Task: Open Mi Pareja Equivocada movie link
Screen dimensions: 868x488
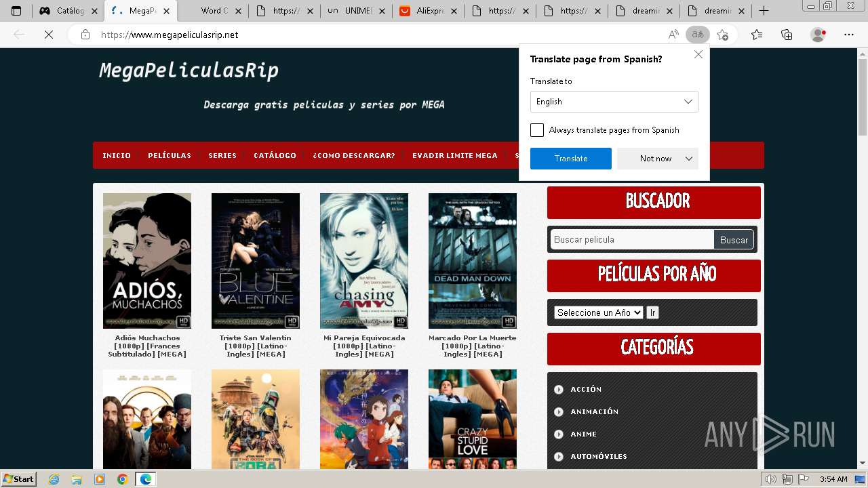Action: point(364,346)
